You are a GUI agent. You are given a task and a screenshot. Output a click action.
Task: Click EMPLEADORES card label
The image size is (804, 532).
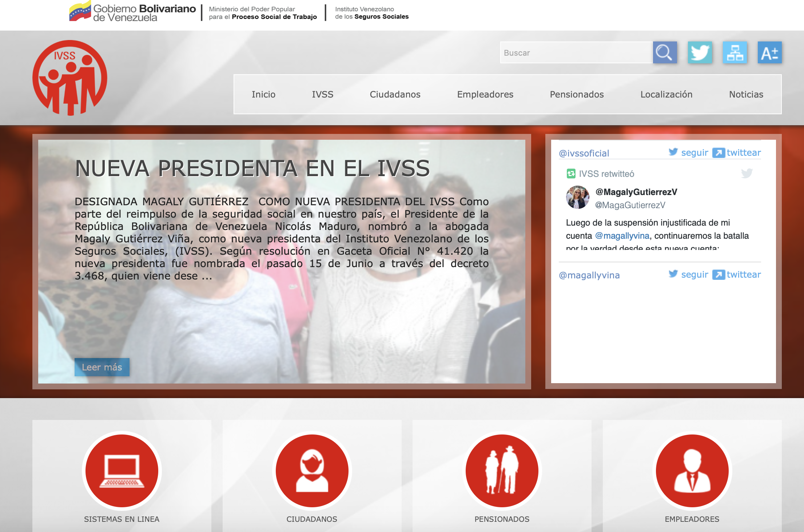[692, 519]
